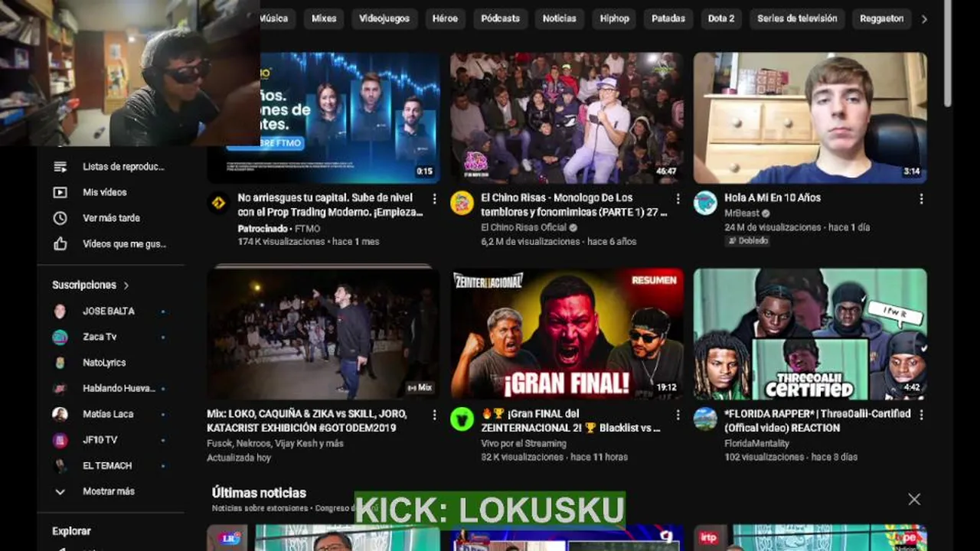Open options menu for El Chino Risas video

(678, 199)
